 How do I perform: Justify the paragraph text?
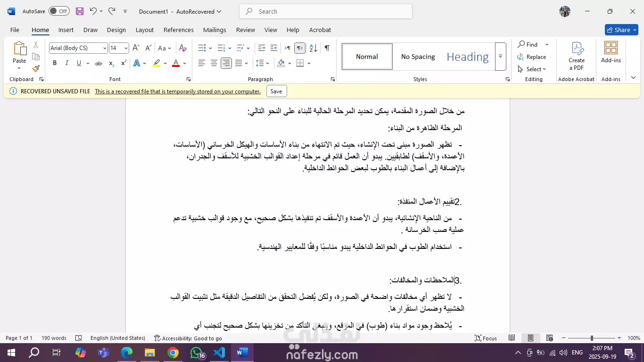[239, 63]
